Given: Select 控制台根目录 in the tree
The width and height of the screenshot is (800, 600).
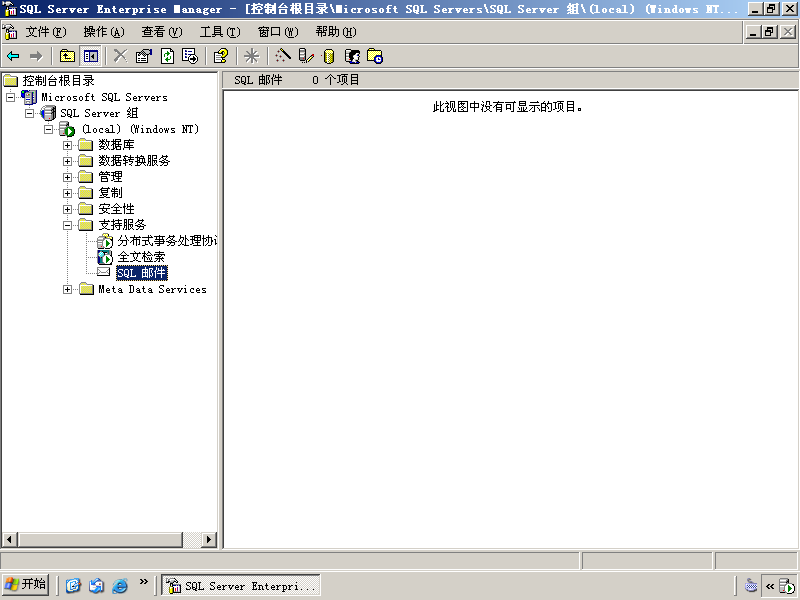Looking at the screenshot, I should click(x=58, y=81).
